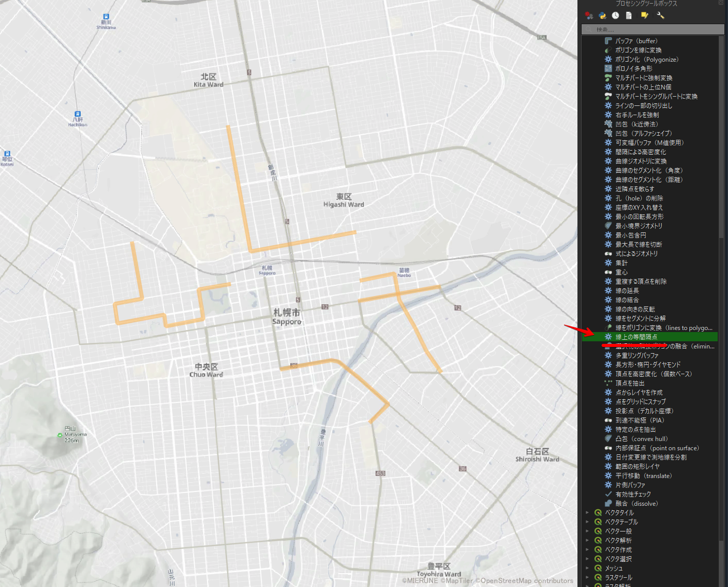Select ラインの一部の切り出し algorithm
The height and width of the screenshot is (587, 728).
click(x=644, y=105)
